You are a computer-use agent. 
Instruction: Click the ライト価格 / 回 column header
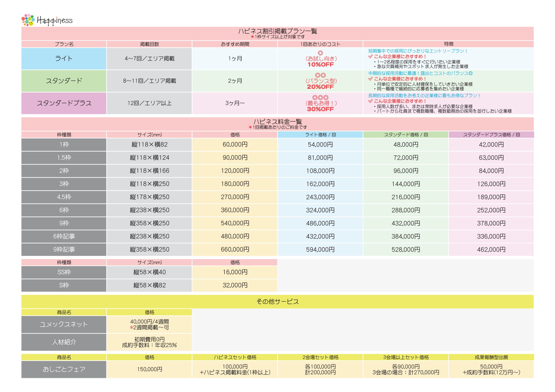[x=320, y=135]
